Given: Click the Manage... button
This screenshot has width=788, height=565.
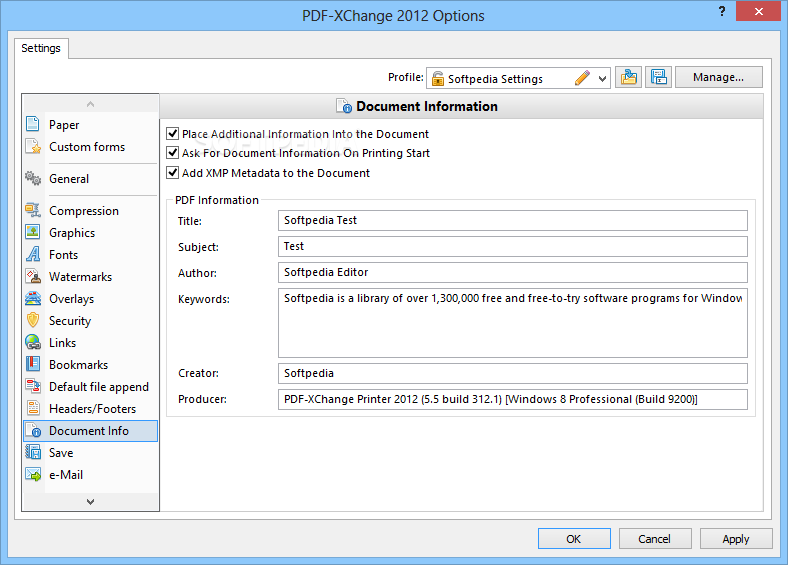Looking at the screenshot, I should pos(718,77).
